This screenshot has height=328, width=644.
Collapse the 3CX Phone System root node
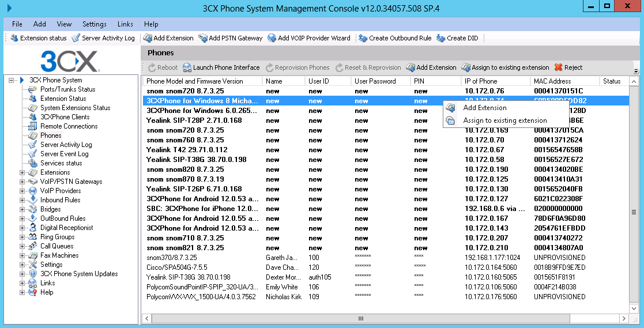(x=11, y=80)
